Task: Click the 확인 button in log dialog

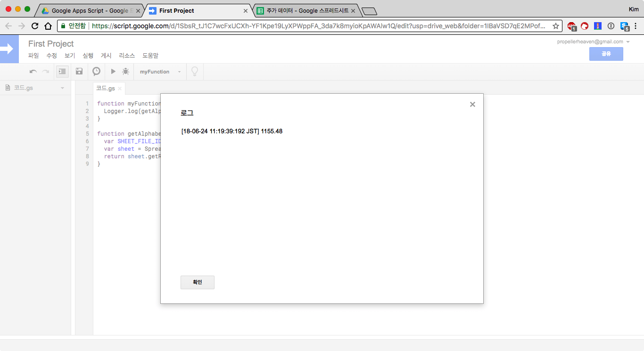Action: (x=198, y=282)
